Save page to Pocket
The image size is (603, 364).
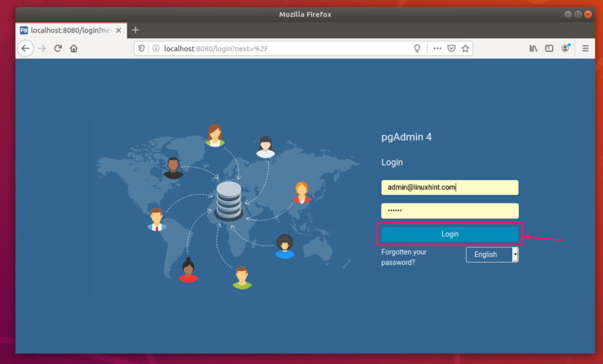[x=451, y=48]
